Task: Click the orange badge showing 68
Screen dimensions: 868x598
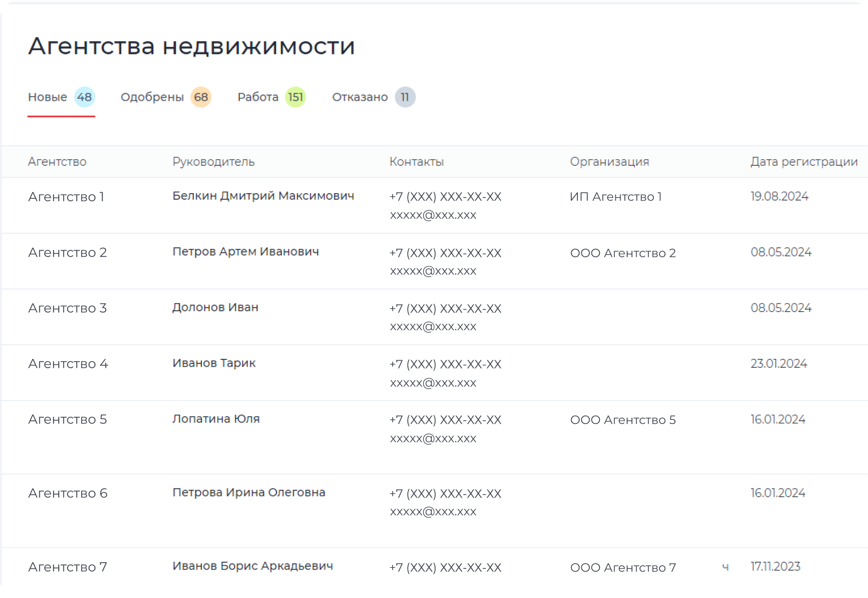Action: (200, 97)
